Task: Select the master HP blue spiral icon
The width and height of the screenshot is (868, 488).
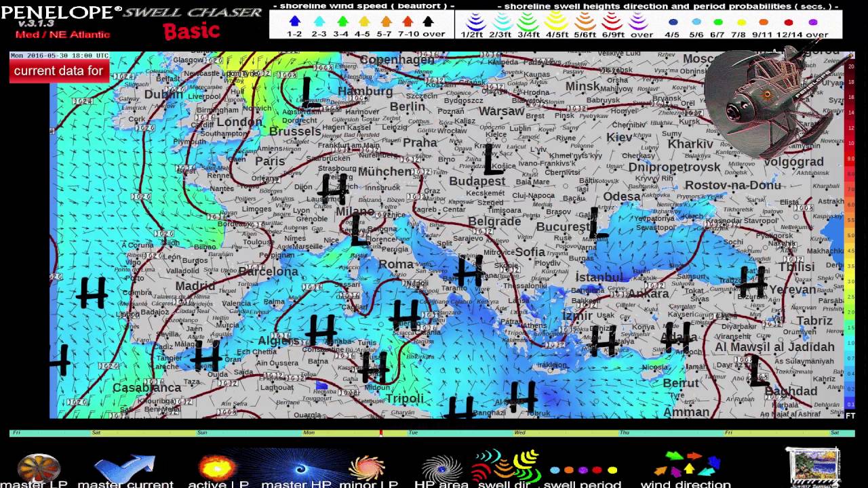Action: [300, 468]
